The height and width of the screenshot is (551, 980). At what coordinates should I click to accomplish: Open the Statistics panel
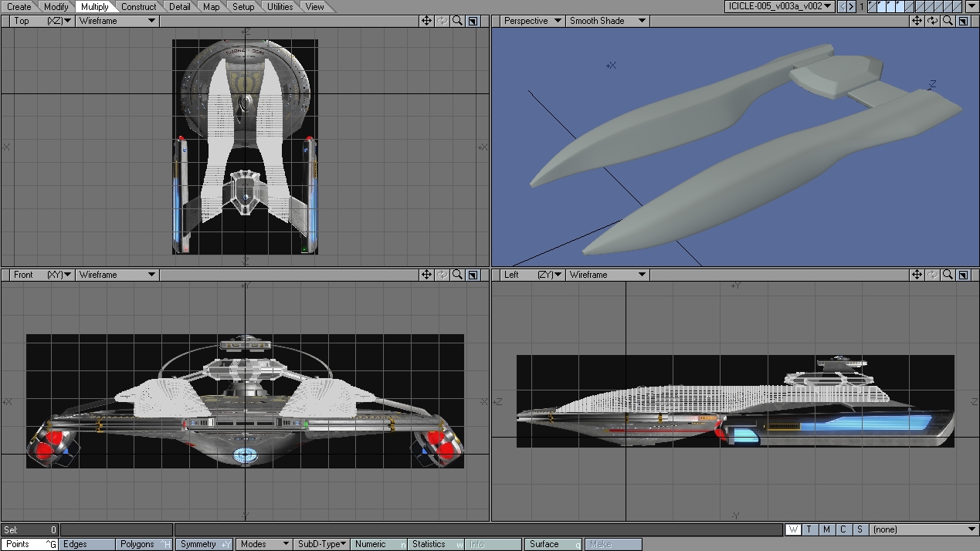pos(436,544)
